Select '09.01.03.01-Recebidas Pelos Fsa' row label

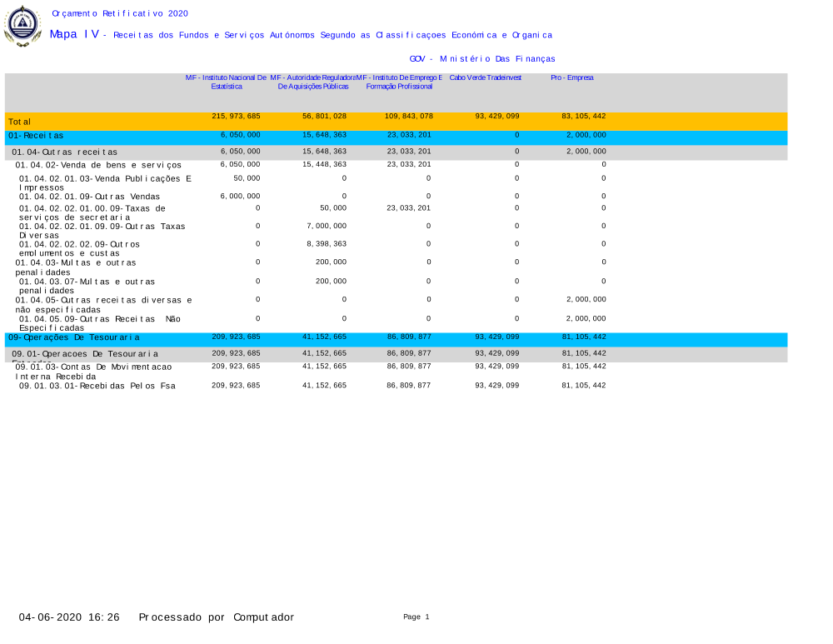coord(97,386)
